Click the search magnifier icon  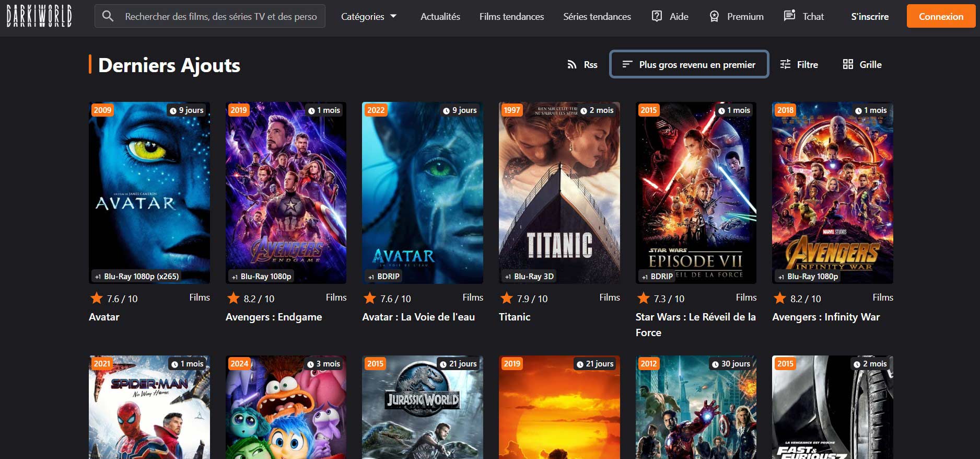point(108,16)
